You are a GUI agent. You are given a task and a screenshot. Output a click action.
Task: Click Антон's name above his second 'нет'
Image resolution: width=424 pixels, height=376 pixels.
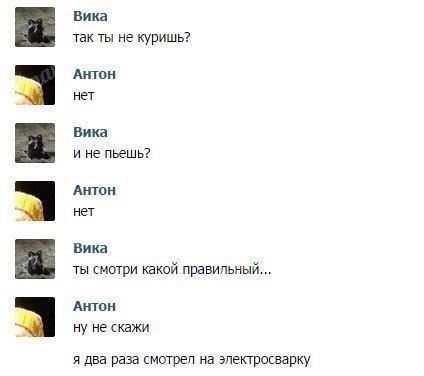(95, 190)
